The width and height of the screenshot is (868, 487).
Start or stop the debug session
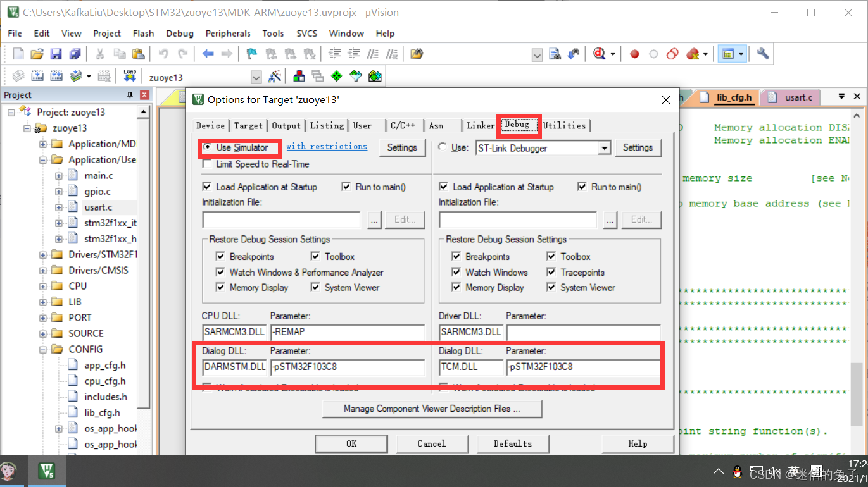(599, 54)
